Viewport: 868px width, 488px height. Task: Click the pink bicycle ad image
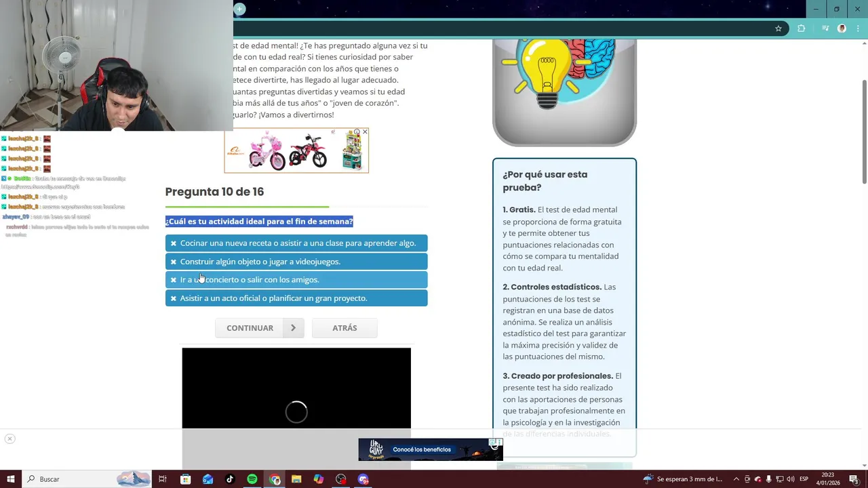(267, 151)
